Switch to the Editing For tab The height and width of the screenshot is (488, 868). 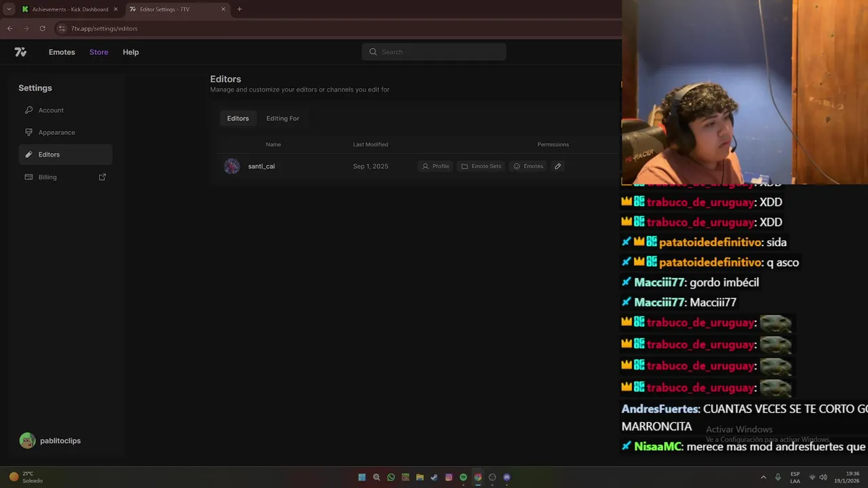pyautogui.click(x=283, y=118)
